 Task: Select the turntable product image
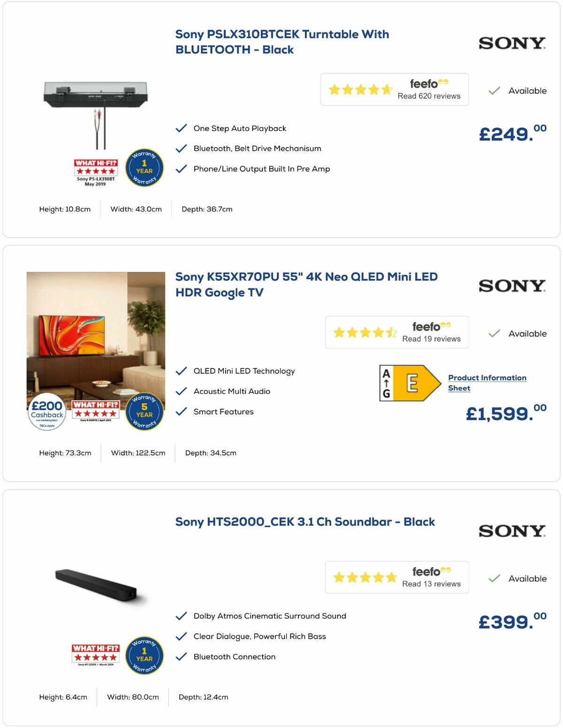coord(93,99)
